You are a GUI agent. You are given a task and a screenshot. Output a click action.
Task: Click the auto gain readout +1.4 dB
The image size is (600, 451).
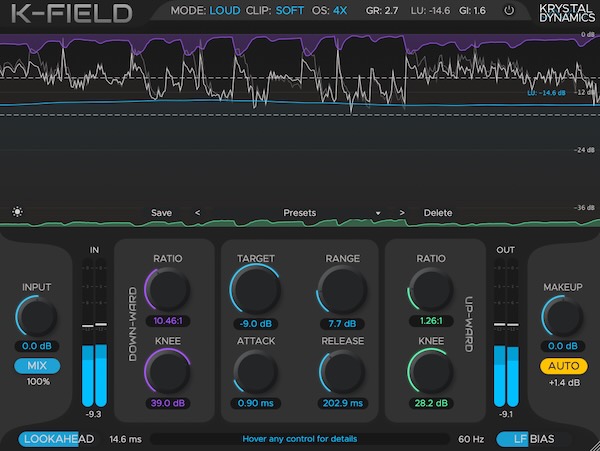564,383
